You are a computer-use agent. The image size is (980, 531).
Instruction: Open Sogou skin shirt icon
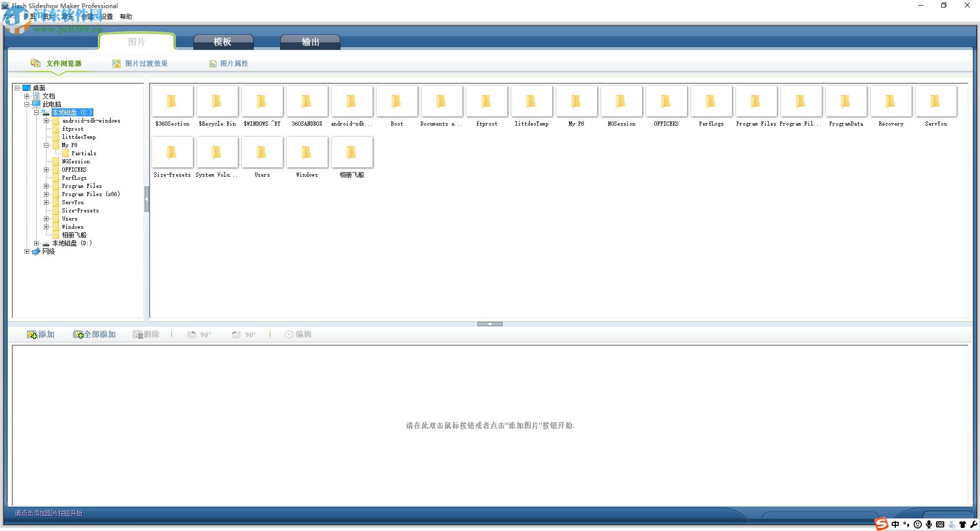(x=963, y=524)
